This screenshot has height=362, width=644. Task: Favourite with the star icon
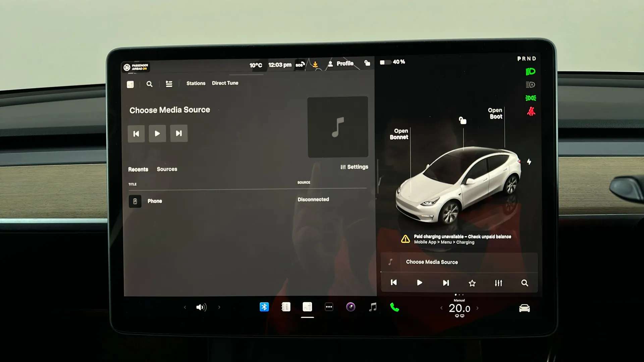(x=472, y=283)
